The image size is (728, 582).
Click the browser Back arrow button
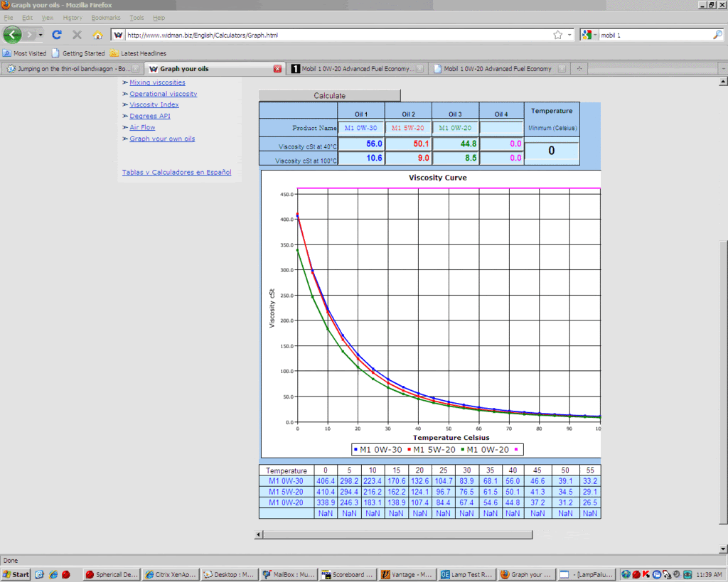[12, 35]
